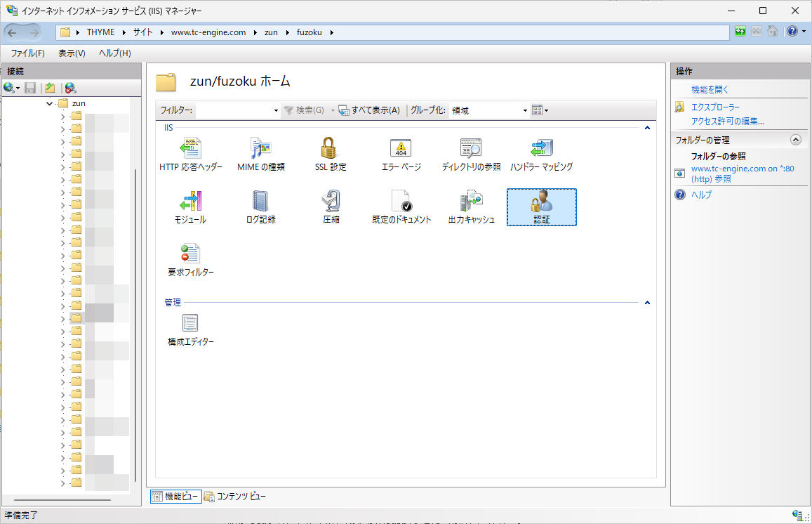This screenshot has width=812, height=524.
Task: Click the forward navigation arrow
Action: [x=34, y=32]
